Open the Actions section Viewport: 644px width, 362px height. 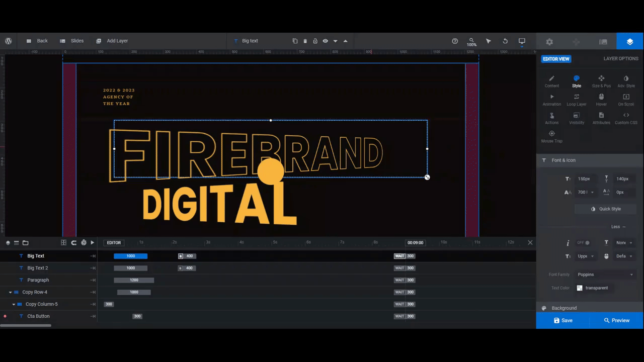tap(551, 119)
